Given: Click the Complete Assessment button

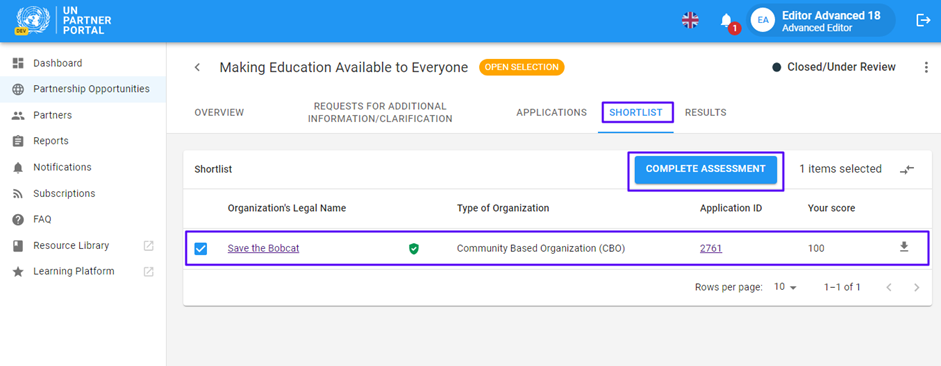Looking at the screenshot, I should coord(706,170).
